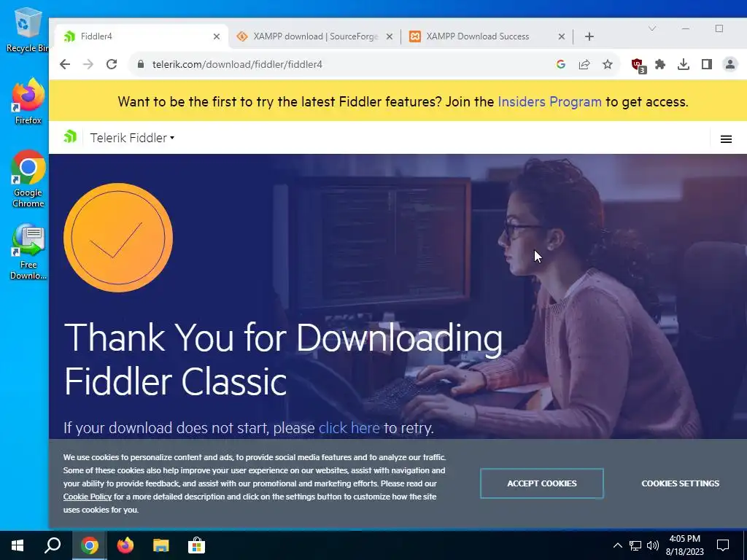Go back with the browser back arrow

(x=65, y=64)
